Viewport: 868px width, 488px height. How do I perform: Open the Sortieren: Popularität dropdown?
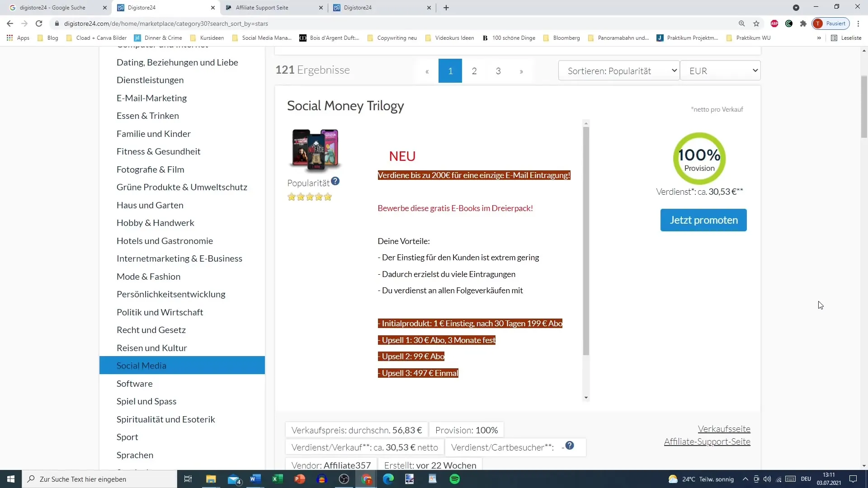coord(619,70)
